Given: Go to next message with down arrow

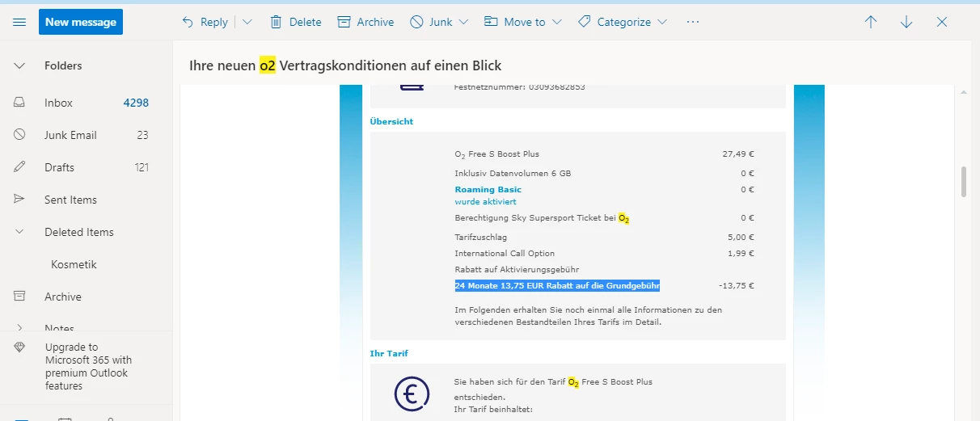Looking at the screenshot, I should 906,22.
